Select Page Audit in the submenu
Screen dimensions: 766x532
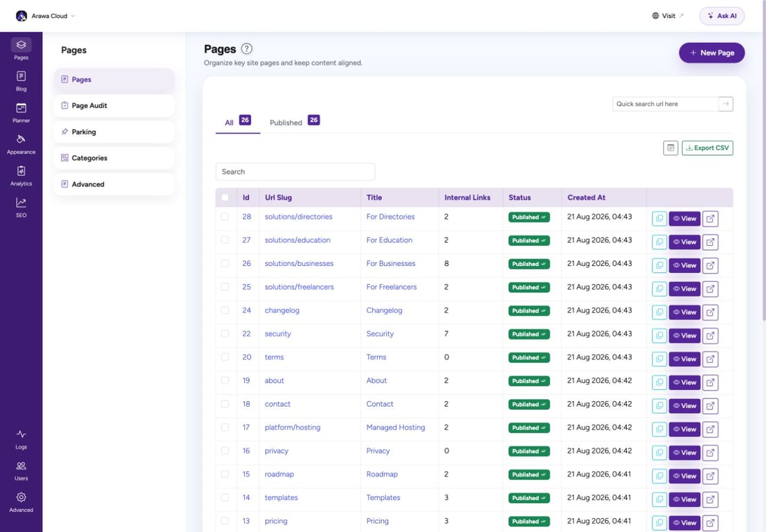114,105
